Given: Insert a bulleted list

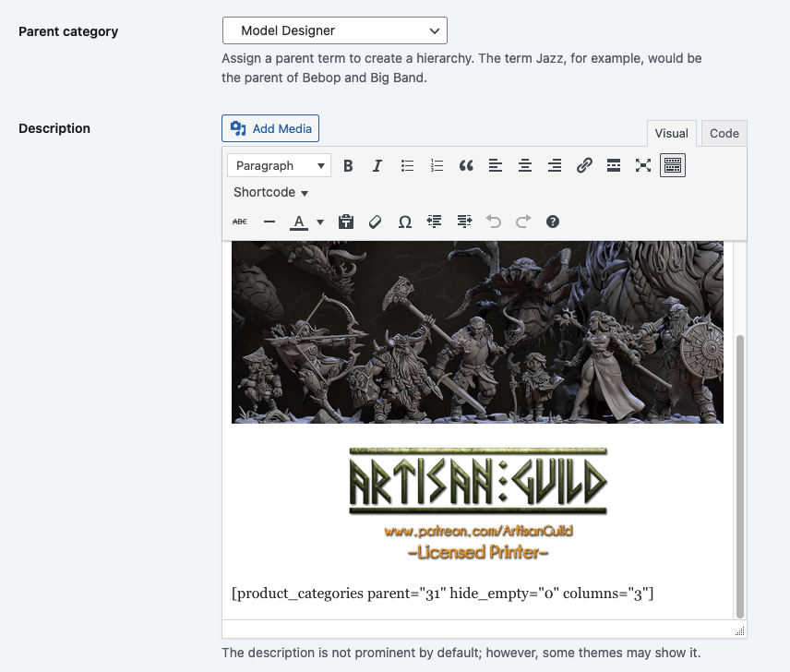Looking at the screenshot, I should [407, 166].
